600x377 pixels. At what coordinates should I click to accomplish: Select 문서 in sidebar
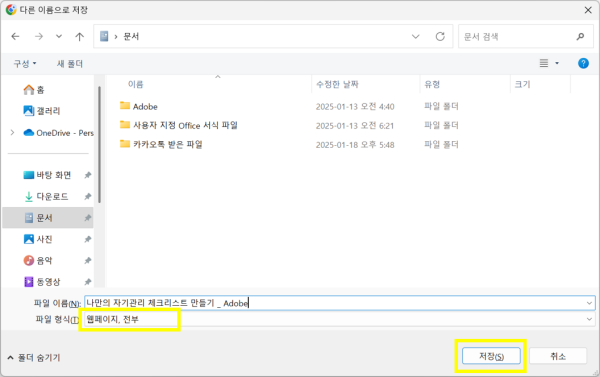pyautogui.click(x=48, y=218)
